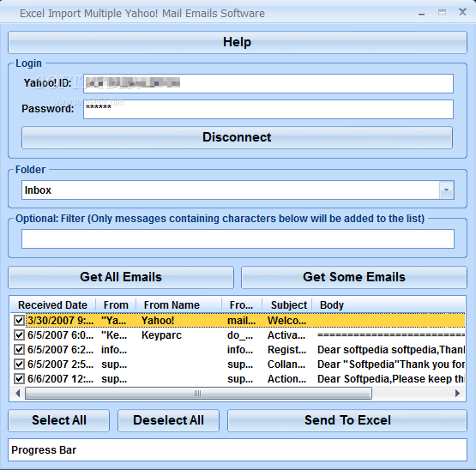
Task: Click the Progress Bar area
Action: (x=238, y=450)
